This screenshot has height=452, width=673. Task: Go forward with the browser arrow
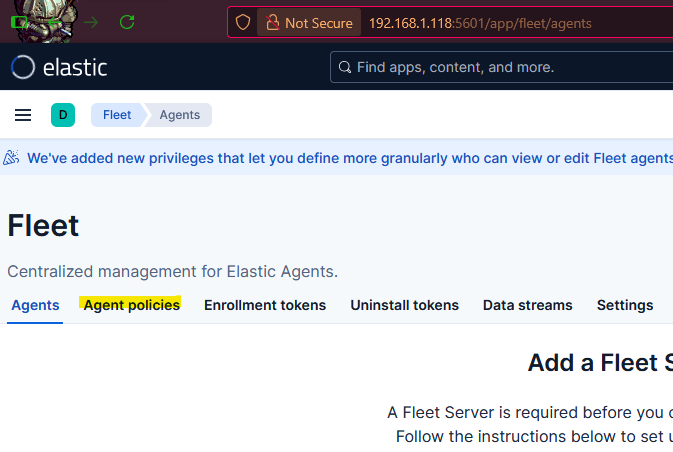(x=91, y=22)
